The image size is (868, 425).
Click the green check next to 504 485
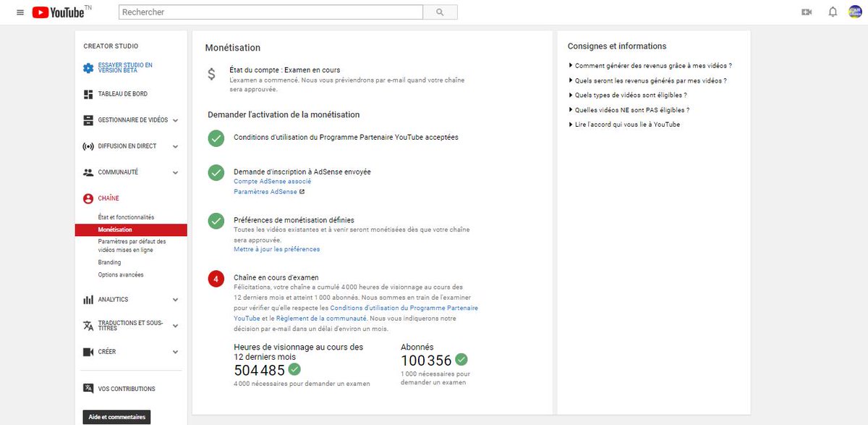pos(294,369)
